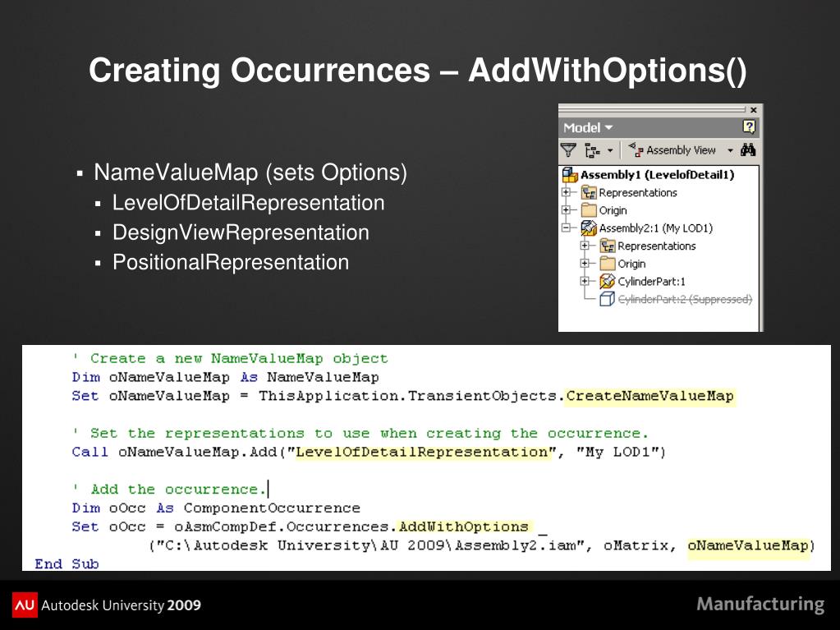Click highlighted LevelOfDetailRepresentation string in code
This screenshot has height=630, width=840.
(422, 452)
